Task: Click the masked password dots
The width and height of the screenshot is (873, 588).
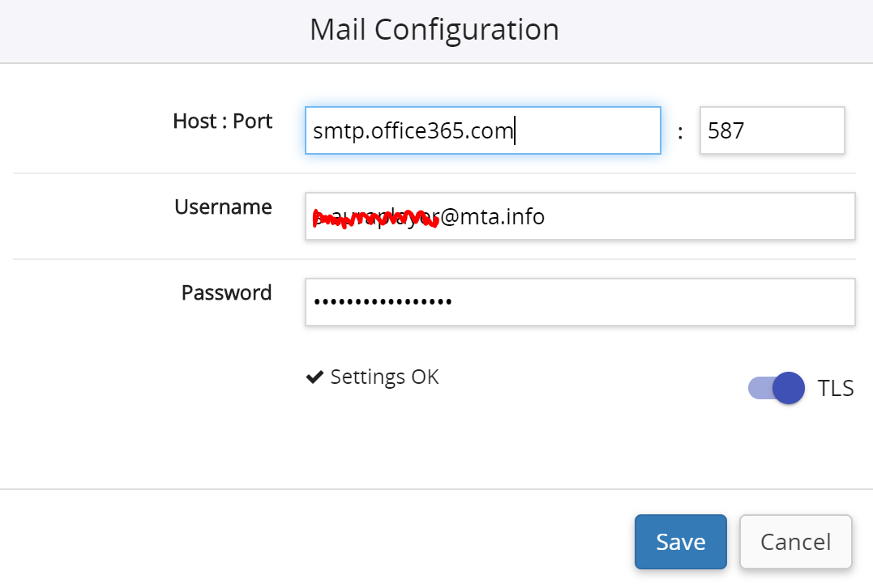Action: point(383,303)
